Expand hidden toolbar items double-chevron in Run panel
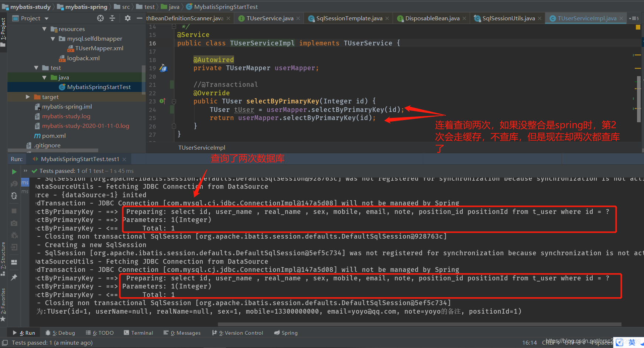The image size is (644, 348). (x=25, y=171)
